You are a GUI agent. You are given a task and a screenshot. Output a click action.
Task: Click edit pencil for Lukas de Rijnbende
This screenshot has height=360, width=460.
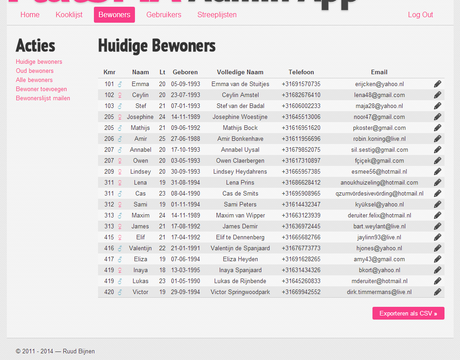click(x=437, y=281)
